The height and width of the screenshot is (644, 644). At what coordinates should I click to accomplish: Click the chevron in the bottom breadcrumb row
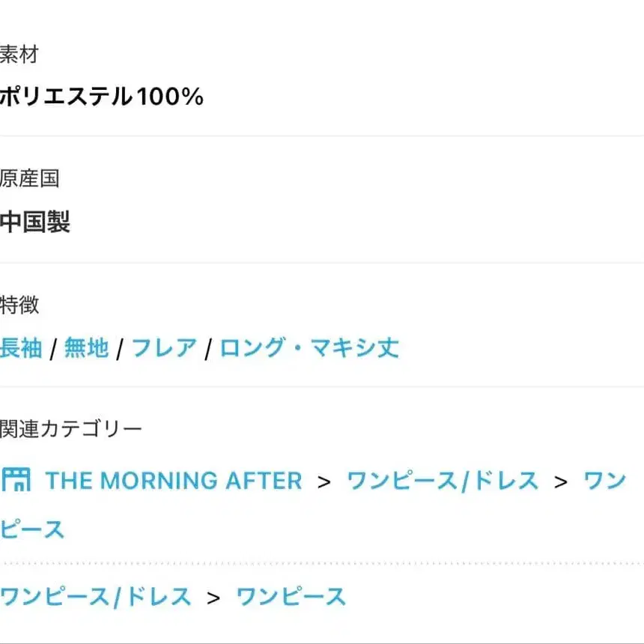(214, 598)
